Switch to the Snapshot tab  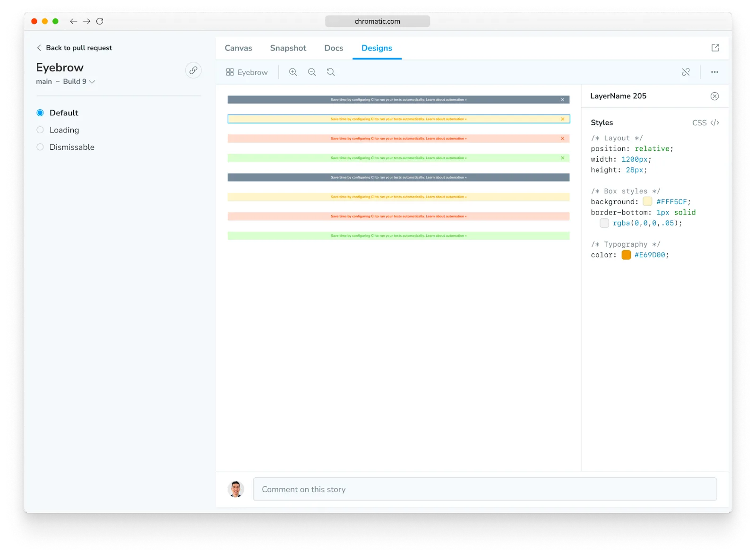point(288,48)
